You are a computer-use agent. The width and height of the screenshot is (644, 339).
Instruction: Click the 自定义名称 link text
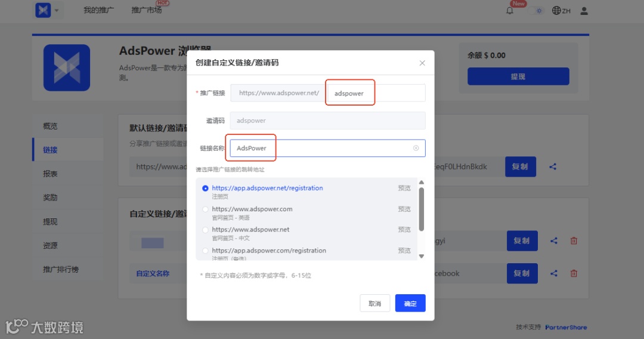pos(153,273)
